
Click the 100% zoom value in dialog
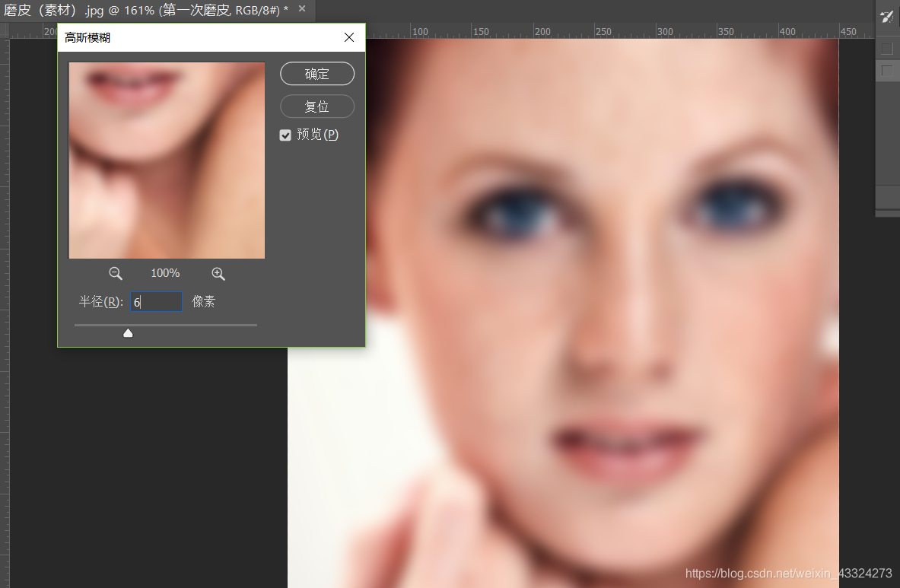pos(165,273)
